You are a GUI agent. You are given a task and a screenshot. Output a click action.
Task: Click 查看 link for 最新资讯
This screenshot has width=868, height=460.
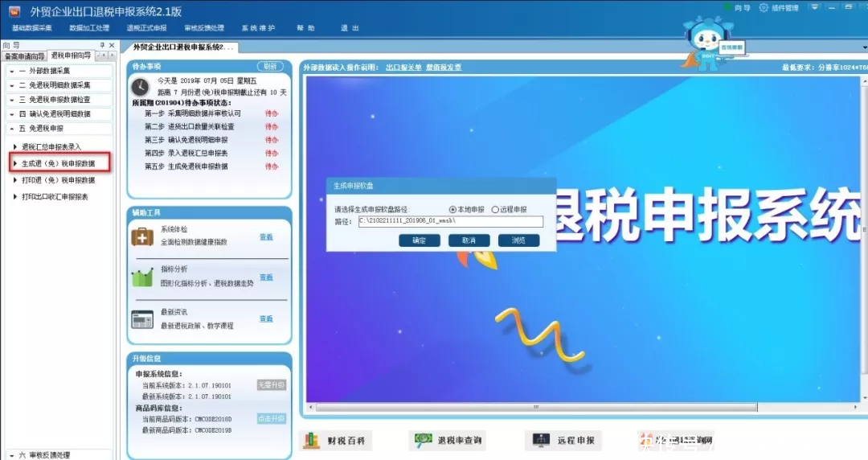266,319
